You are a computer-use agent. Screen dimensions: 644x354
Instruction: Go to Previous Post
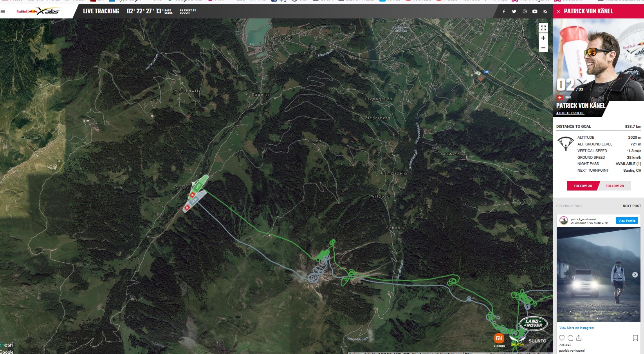[569, 206]
